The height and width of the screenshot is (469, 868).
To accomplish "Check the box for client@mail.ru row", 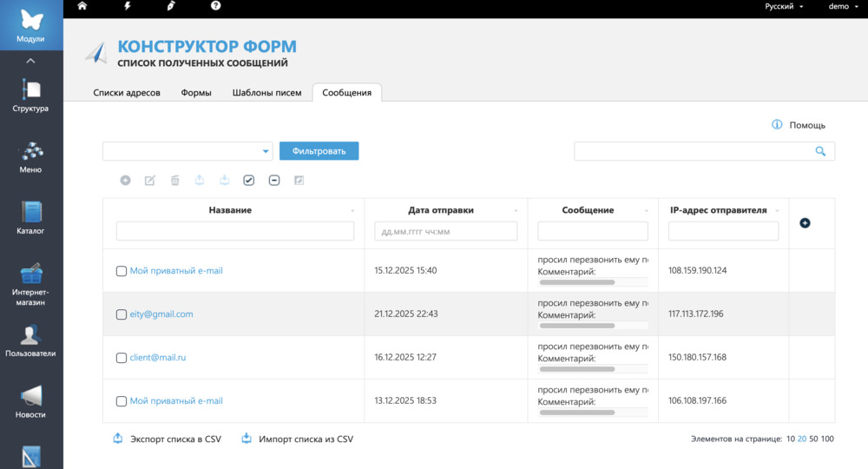I will click(x=122, y=358).
